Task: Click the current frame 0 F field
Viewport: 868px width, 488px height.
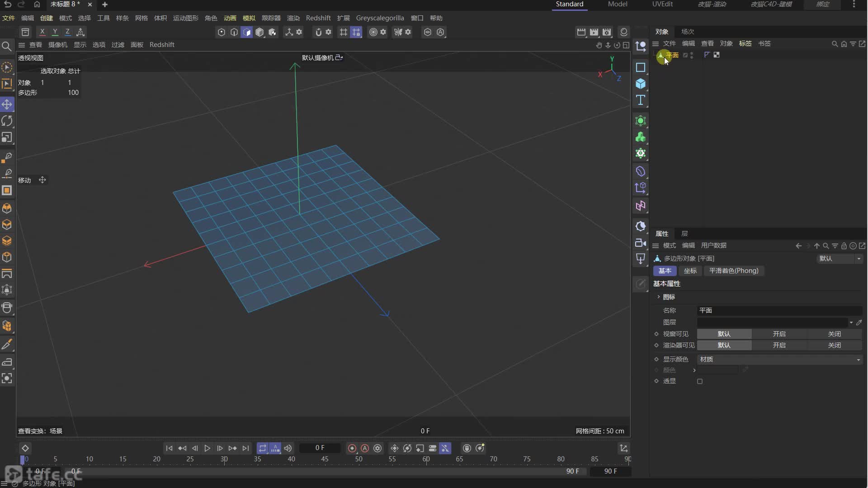Action: (320, 448)
